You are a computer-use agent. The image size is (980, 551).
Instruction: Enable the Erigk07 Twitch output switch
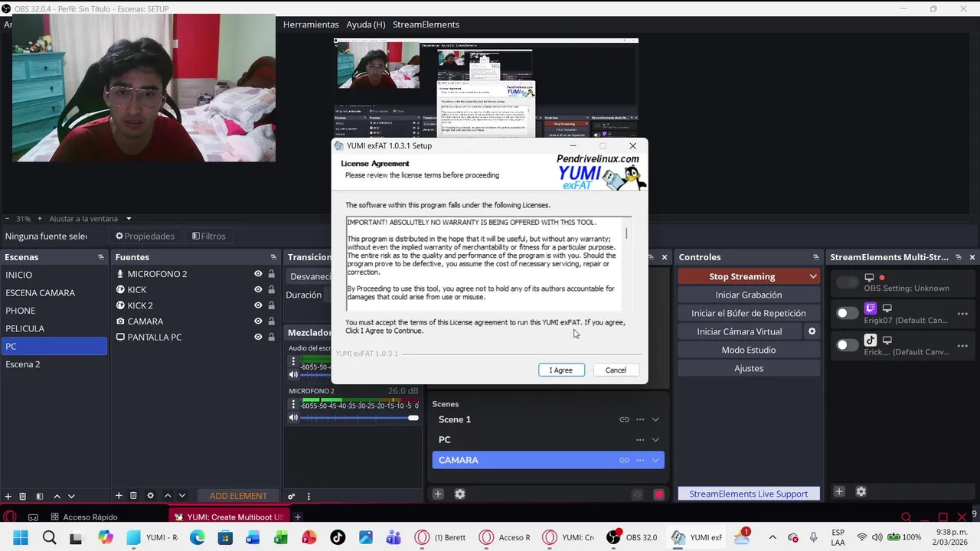847,313
